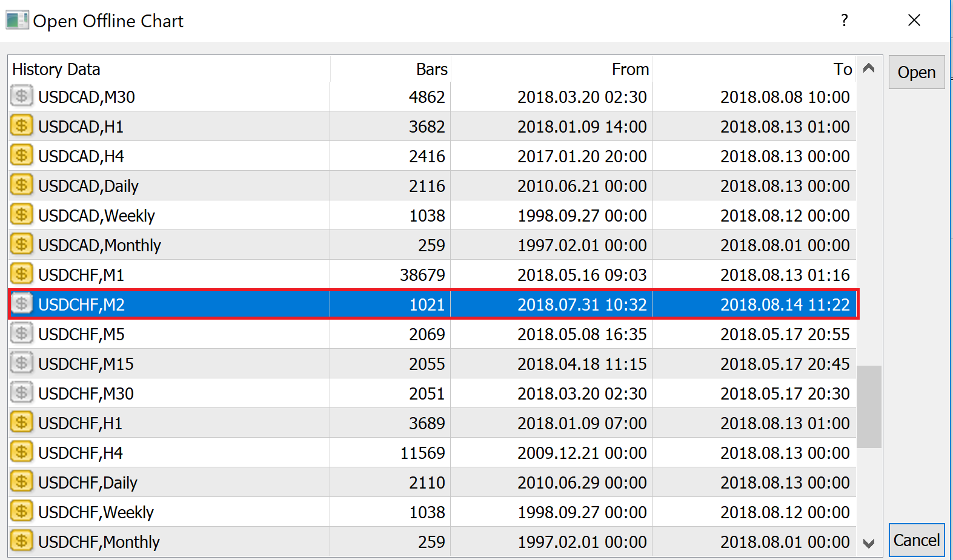Click the To date 2018.08.08 10:00

pyautogui.click(x=785, y=97)
